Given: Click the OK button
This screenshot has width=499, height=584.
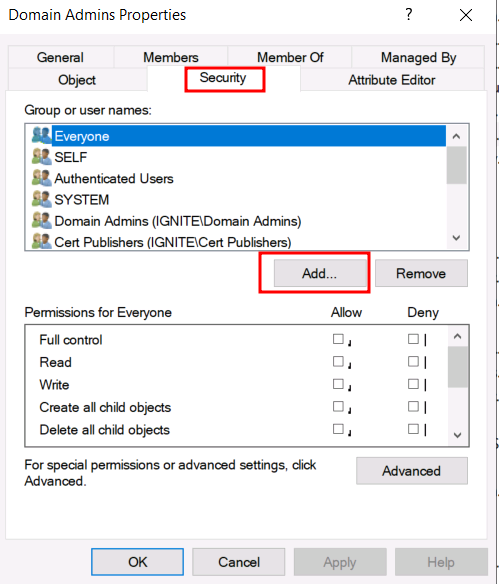Looking at the screenshot, I should coord(137,562).
